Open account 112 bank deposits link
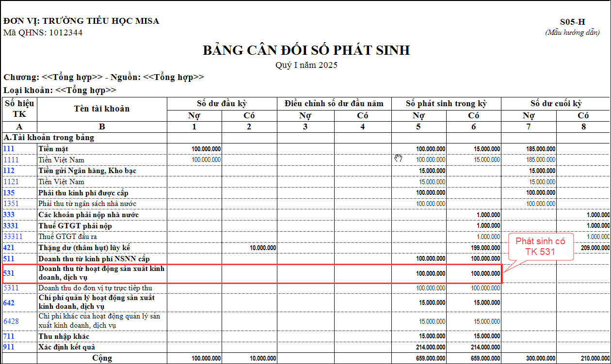This screenshot has height=364, width=611. [9, 171]
